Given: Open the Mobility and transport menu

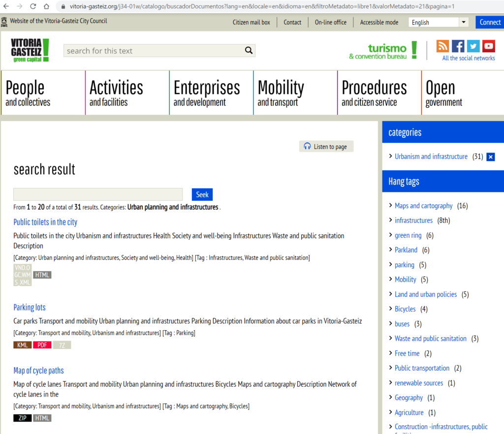Looking at the screenshot, I should pos(281,93).
